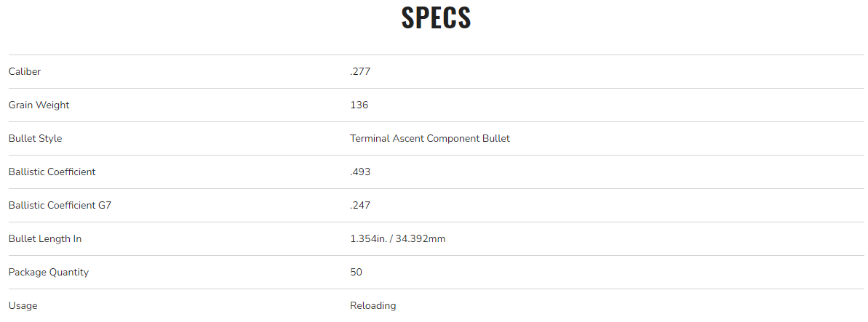This screenshot has width=868, height=322.
Task: Click the Usage label
Action: coord(23,305)
